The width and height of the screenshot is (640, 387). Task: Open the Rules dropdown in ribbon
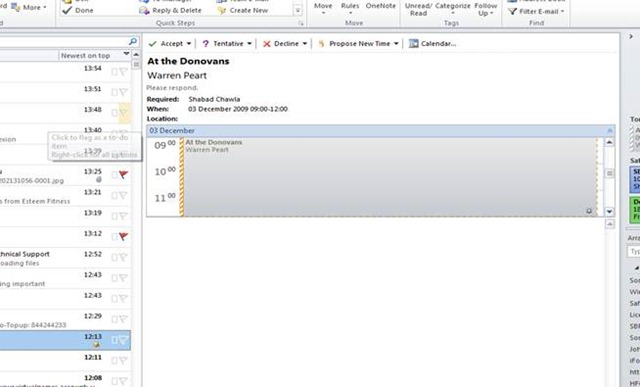pos(350,8)
